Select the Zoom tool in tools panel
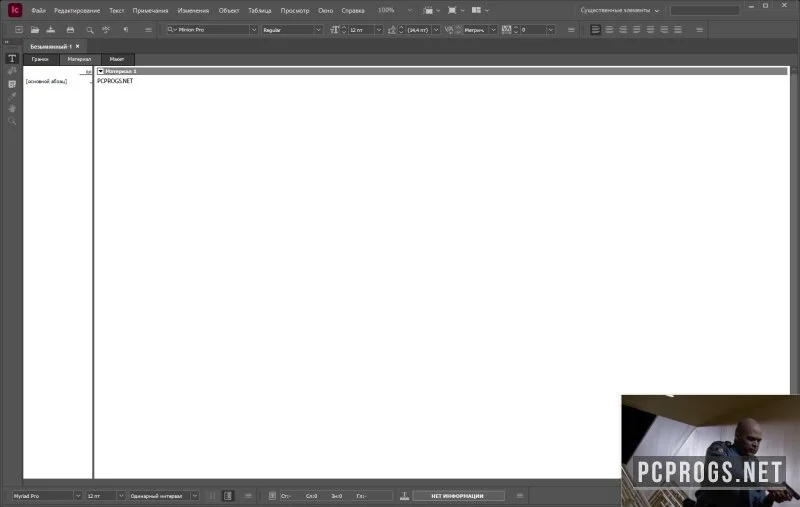800x507 pixels. click(12, 121)
